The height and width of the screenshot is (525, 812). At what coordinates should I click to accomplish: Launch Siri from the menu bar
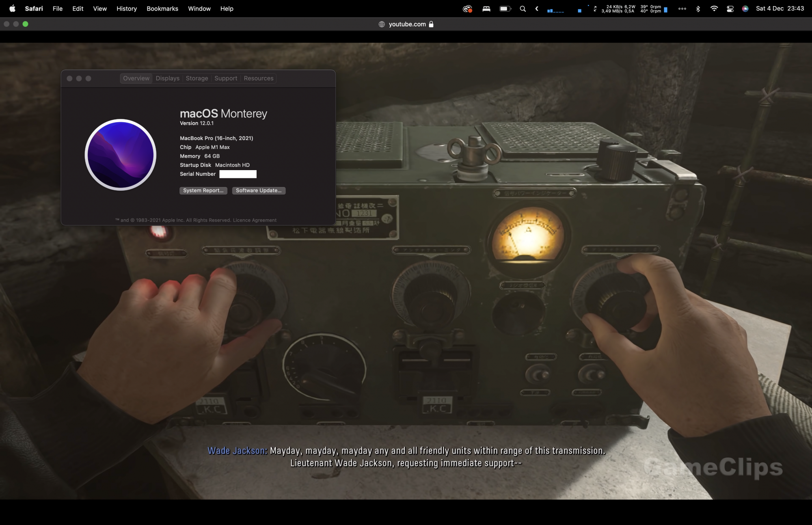745,9
